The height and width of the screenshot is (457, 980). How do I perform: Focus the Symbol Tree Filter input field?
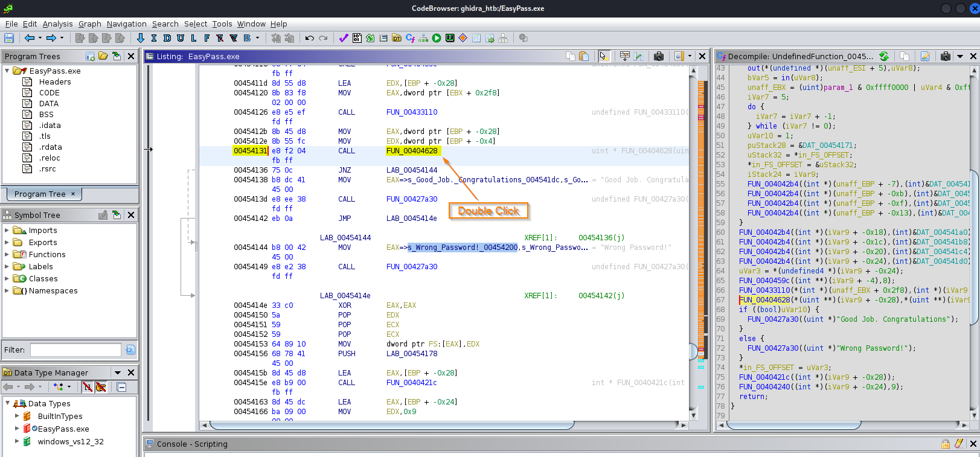[x=75, y=350]
